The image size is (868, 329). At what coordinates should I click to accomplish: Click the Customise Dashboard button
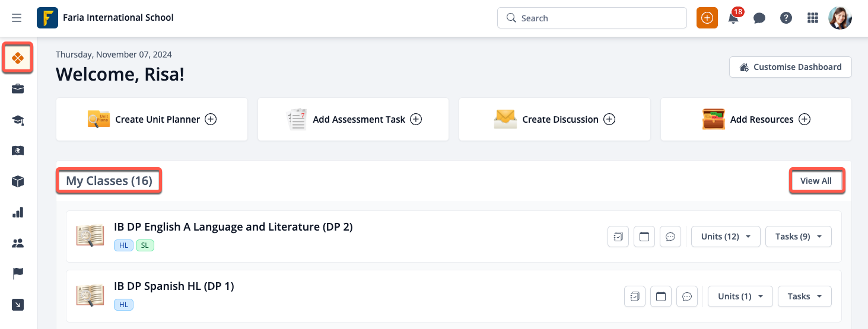(790, 67)
